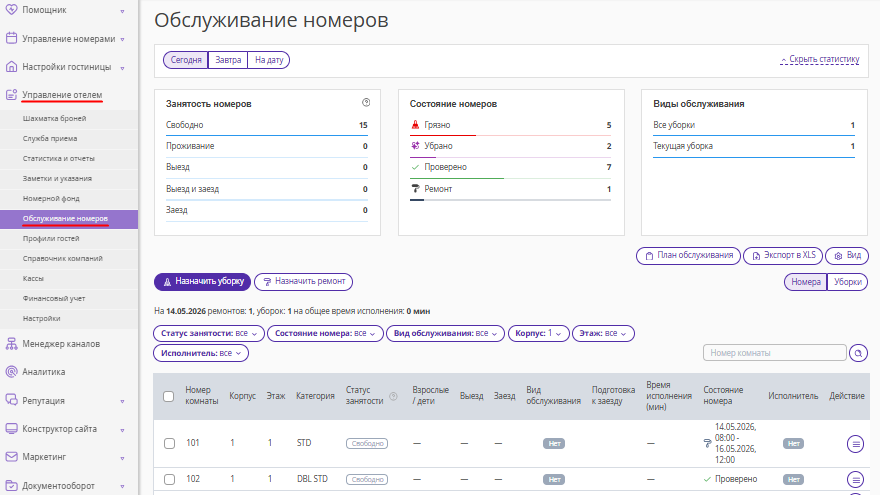Tick the checkbox for room 101
The width and height of the screenshot is (880, 495).
point(169,443)
